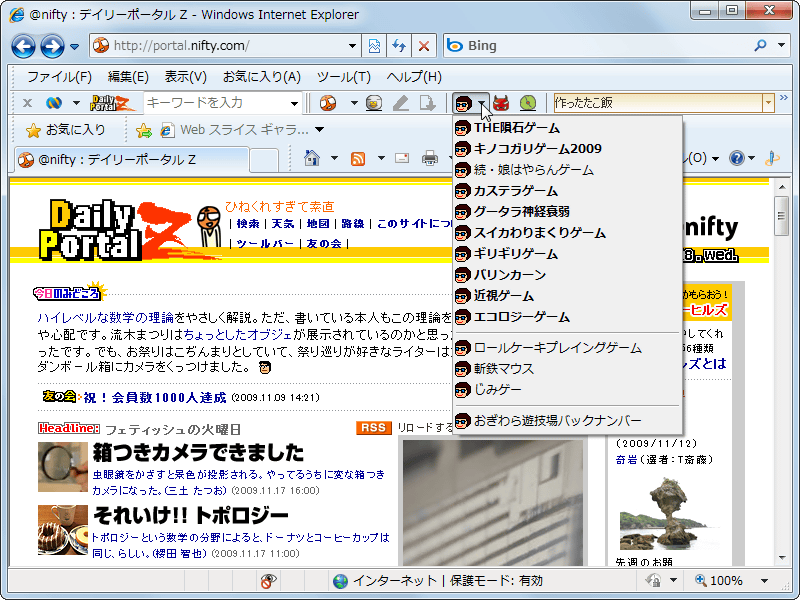Click the red stop loading icon
Viewport: 800px width, 600px height.
point(423,46)
